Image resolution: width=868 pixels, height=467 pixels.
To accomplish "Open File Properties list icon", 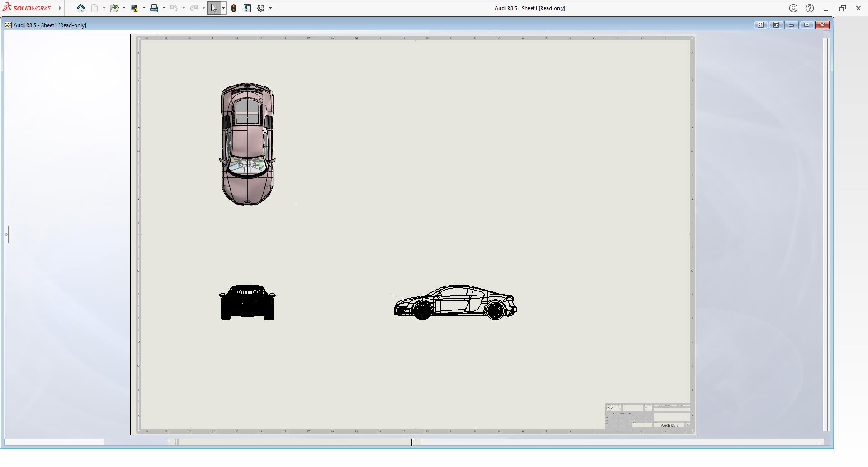I will click(x=247, y=8).
